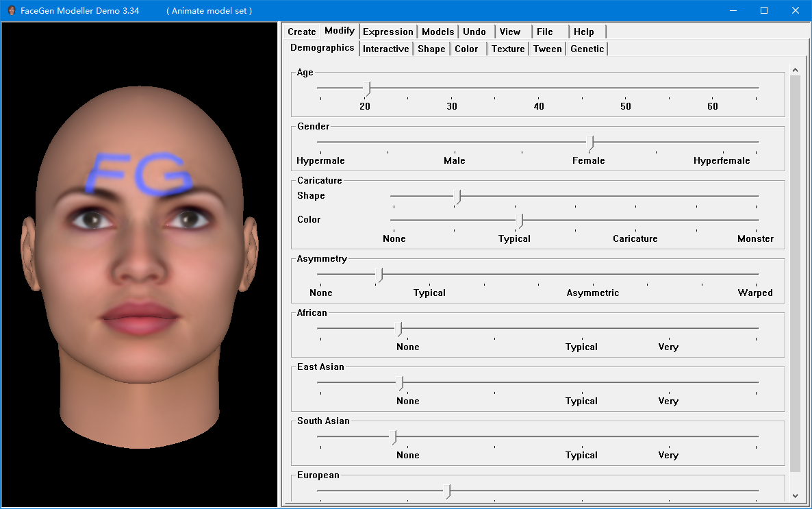Click the East Asian slider handle
The height and width of the screenshot is (509, 812).
401,383
